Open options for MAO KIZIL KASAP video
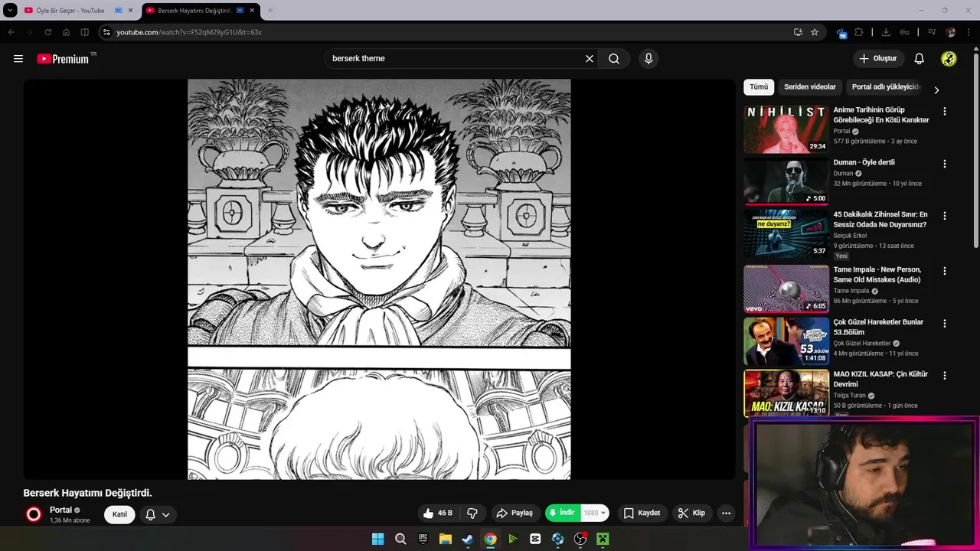980x551 pixels. (944, 376)
